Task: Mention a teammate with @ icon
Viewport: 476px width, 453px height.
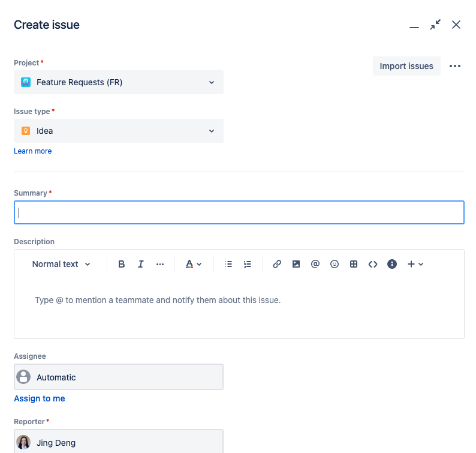Action: pyautogui.click(x=315, y=264)
